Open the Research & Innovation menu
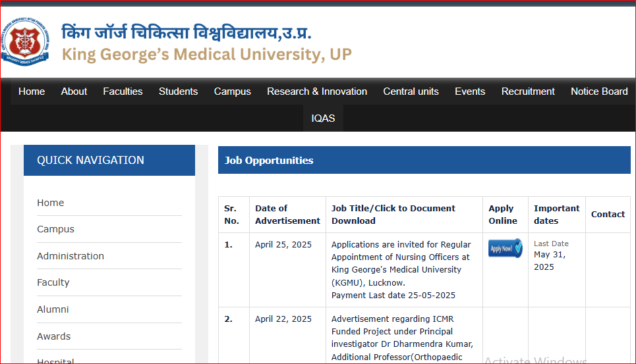Image resolution: width=636 pixels, height=364 pixels. point(317,91)
